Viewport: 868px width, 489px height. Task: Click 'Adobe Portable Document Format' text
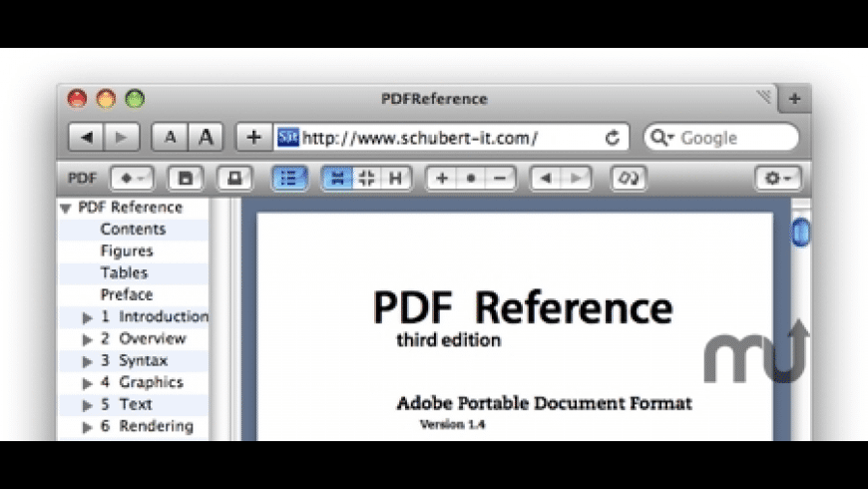(x=544, y=403)
